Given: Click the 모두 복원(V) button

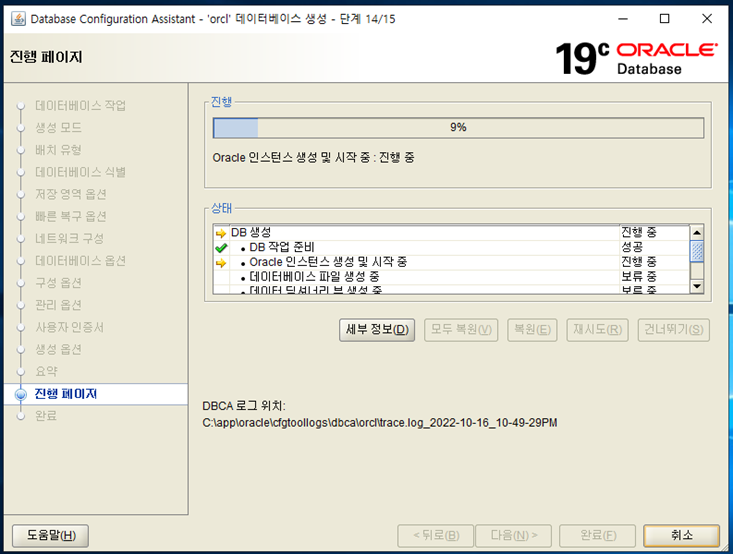Looking at the screenshot, I should tap(461, 330).
